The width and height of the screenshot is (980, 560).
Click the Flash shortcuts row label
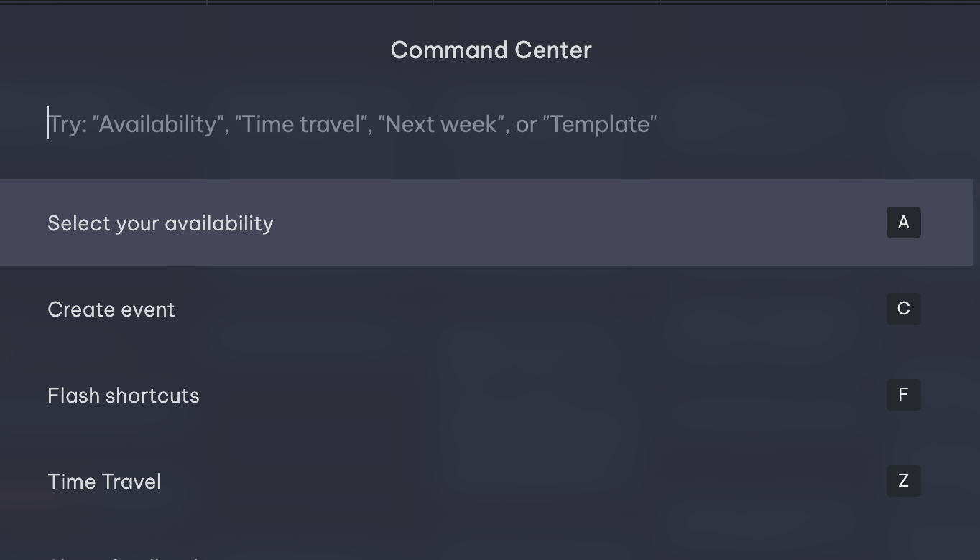(123, 395)
